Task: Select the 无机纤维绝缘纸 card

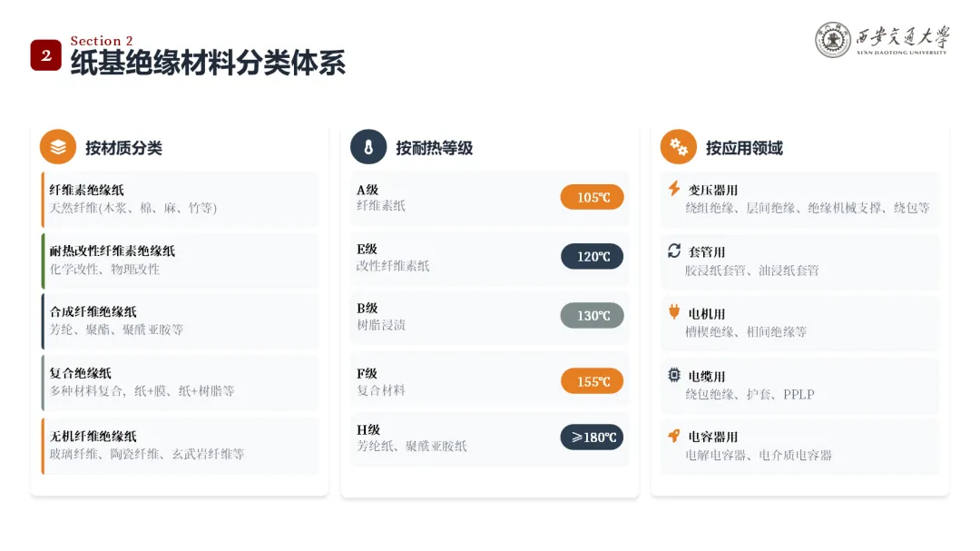Action: [x=180, y=446]
